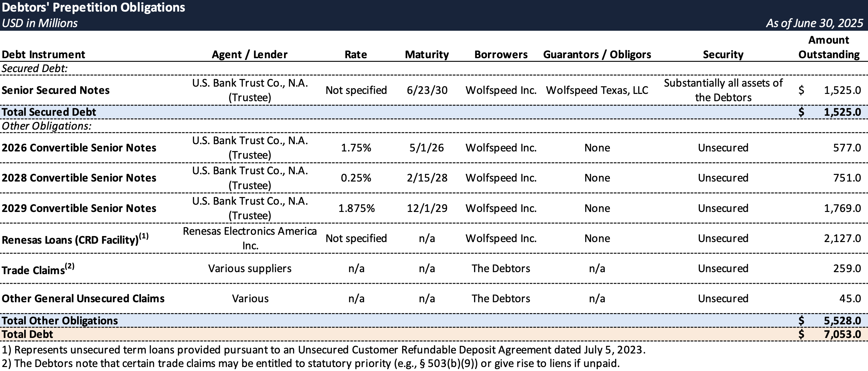
Task: Click the Various suppliers cell
Action: [x=250, y=268]
